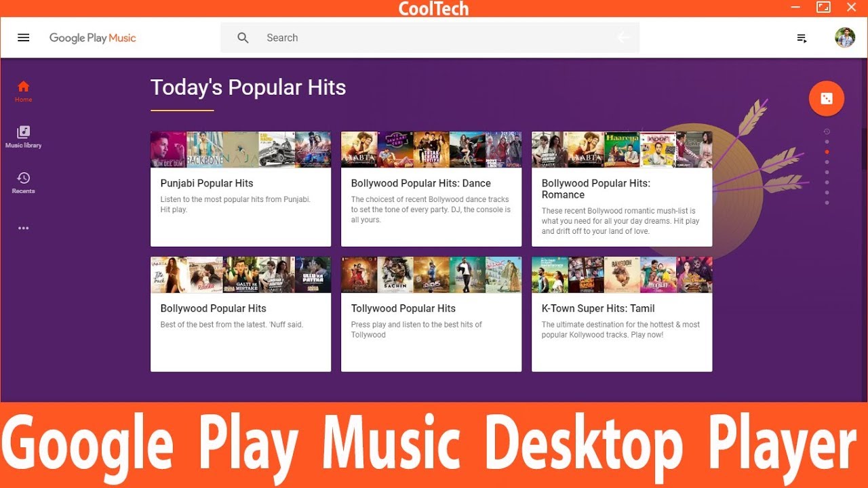This screenshot has width=868, height=488.
Task: Click Bollywood Dance album art strip
Action: (x=431, y=150)
